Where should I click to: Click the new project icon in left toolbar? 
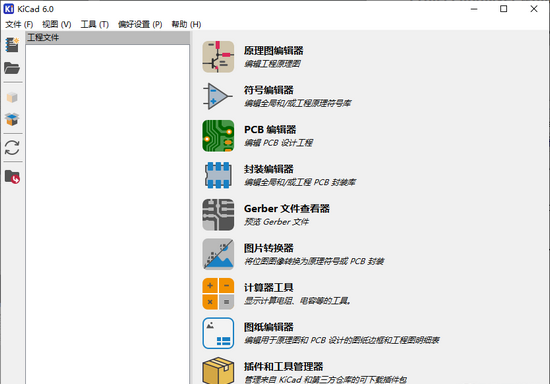[12, 45]
